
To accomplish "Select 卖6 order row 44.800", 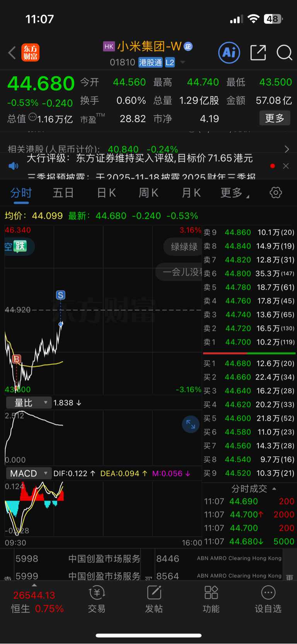I will [x=249, y=273].
